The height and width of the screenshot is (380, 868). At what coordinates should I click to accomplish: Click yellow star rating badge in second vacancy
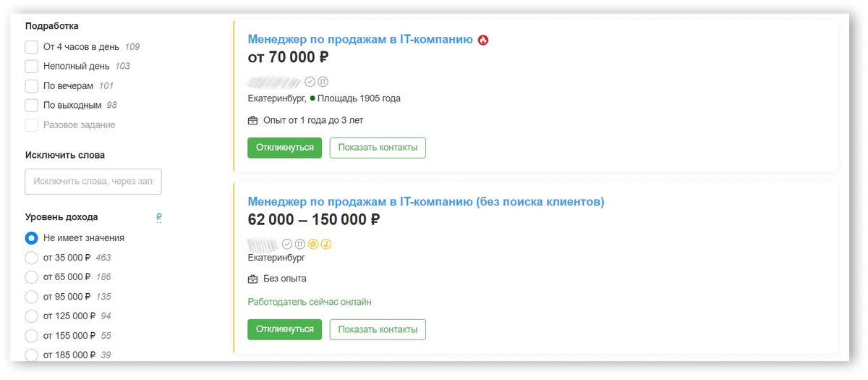tap(312, 244)
